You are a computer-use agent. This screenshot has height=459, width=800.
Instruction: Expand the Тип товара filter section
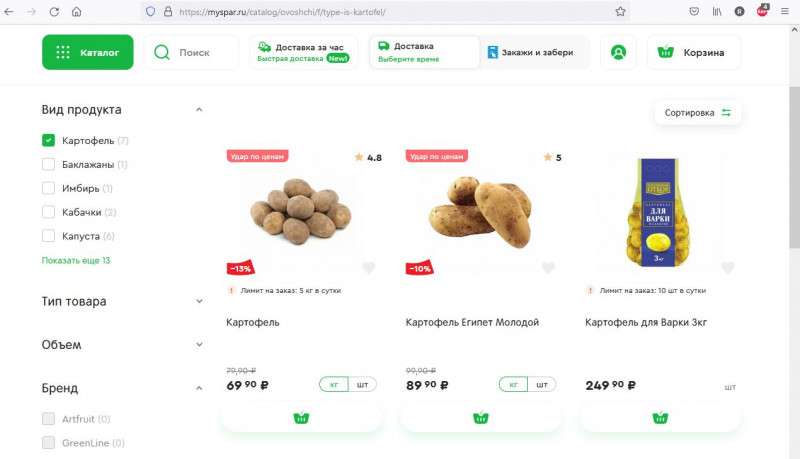pos(122,301)
